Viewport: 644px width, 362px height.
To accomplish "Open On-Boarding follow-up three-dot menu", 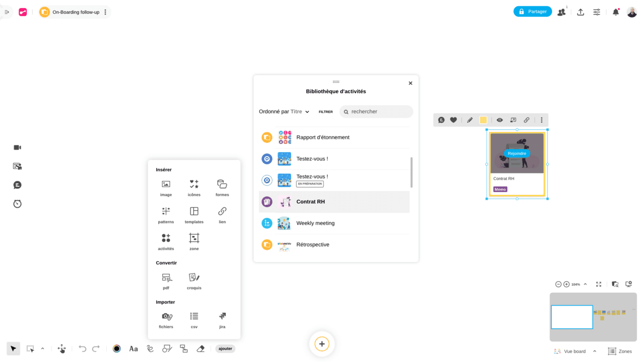I will 105,12.
